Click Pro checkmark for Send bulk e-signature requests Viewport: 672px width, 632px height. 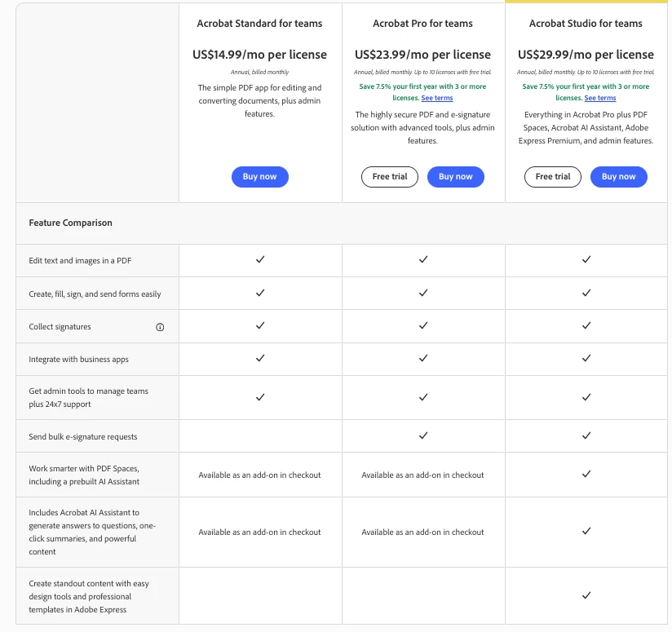[x=423, y=435]
